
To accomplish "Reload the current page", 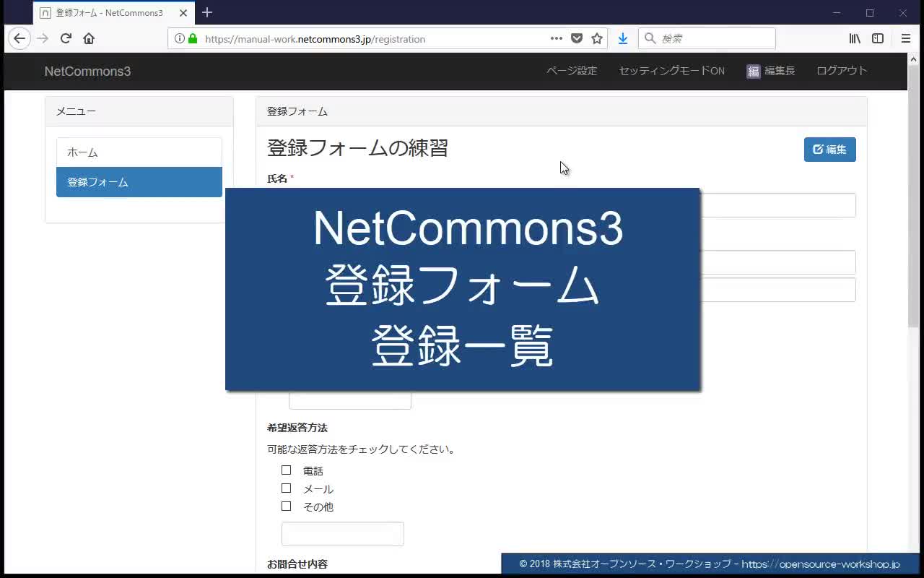I will [66, 39].
